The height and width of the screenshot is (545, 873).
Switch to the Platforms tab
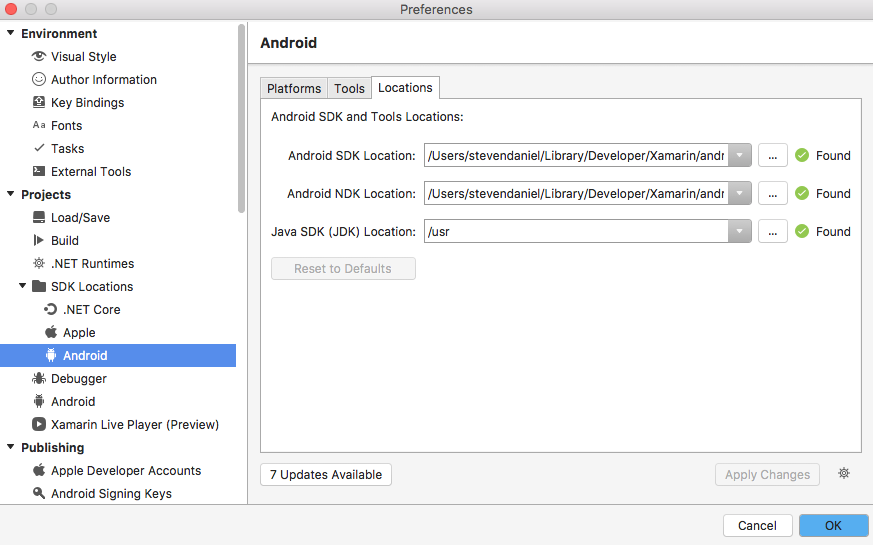tap(294, 88)
